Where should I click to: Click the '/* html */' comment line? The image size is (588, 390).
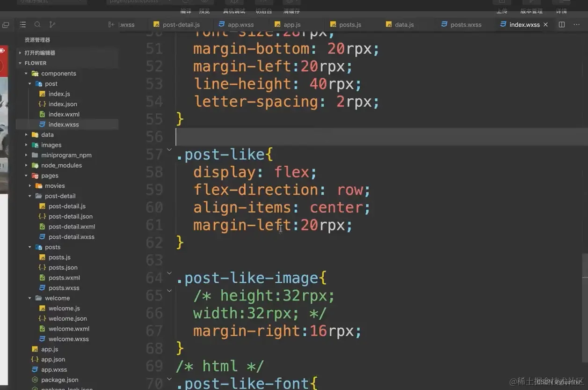click(220, 366)
